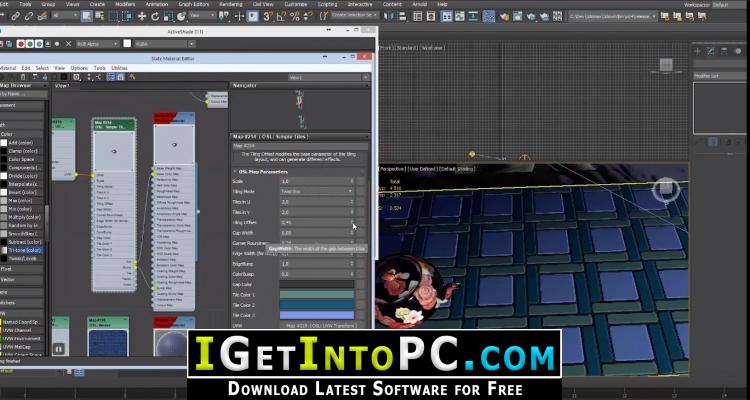The width and height of the screenshot is (750, 400).
Task: Select the Link tool in main toolbar
Action: (x=15, y=16)
